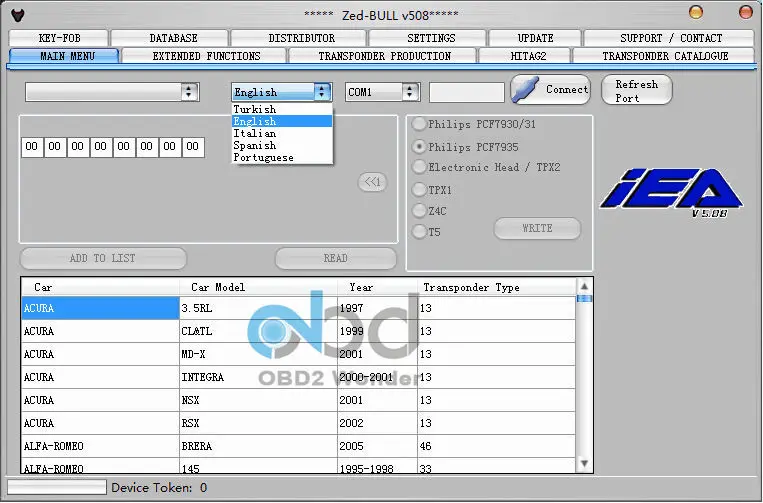
Task: Open the empty device dropdown
Action: coord(112,91)
